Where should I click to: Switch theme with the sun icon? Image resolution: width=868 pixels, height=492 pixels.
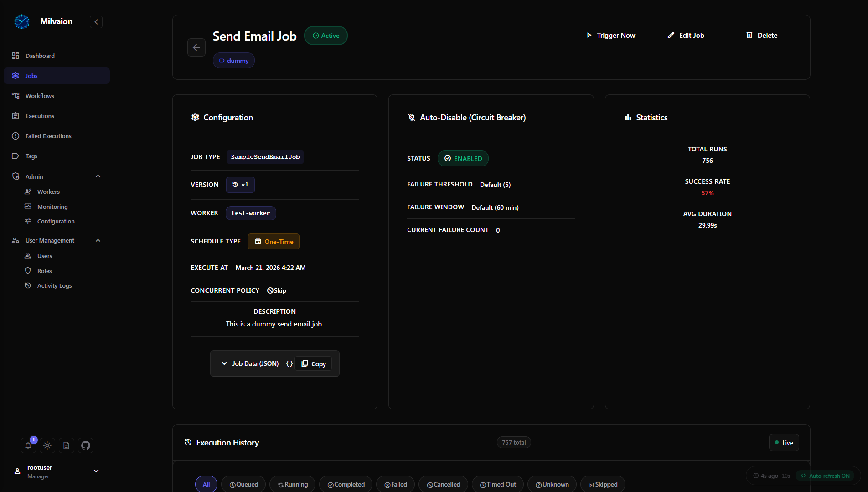tap(47, 445)
